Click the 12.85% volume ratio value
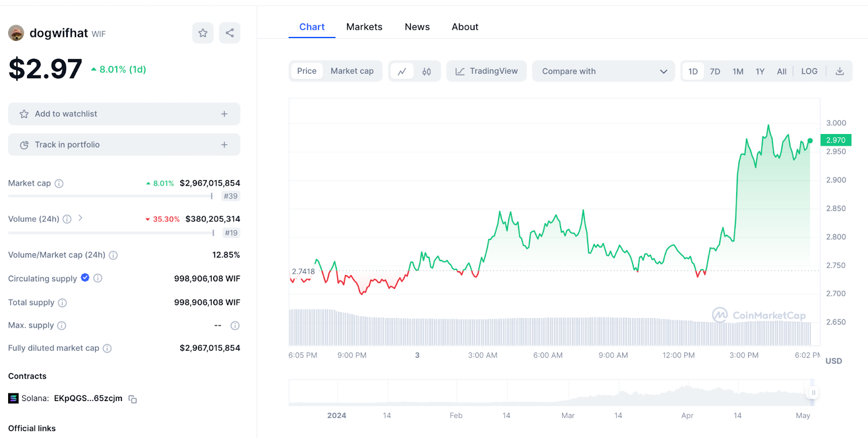 coord(226,255)
